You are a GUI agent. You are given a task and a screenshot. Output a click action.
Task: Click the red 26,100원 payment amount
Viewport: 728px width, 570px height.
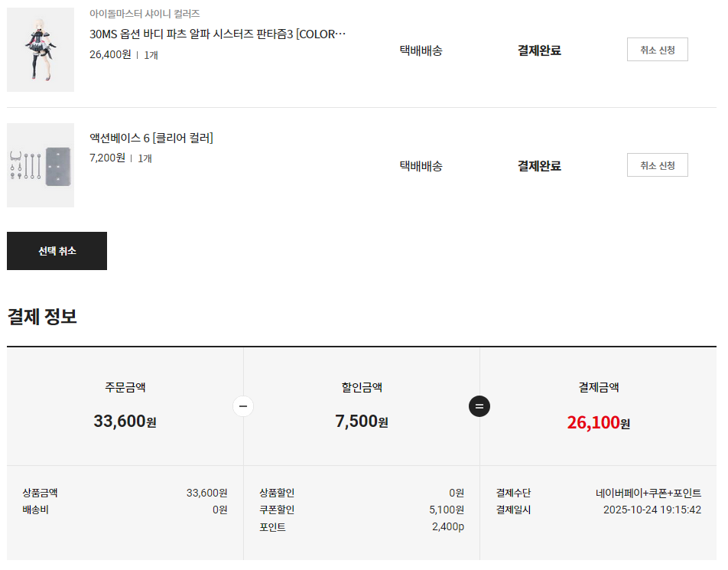tap(598, 422)
